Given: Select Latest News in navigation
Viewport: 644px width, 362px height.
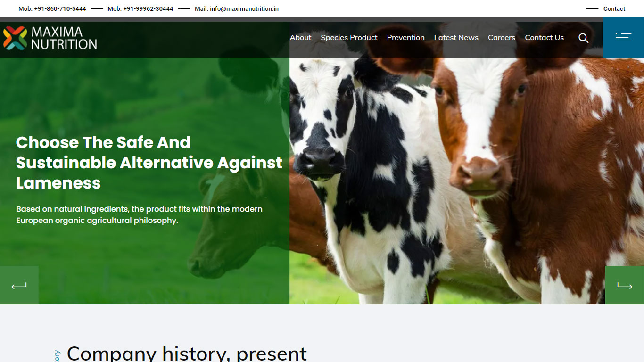Looking at the screenshot, I should tap(456, 38).
